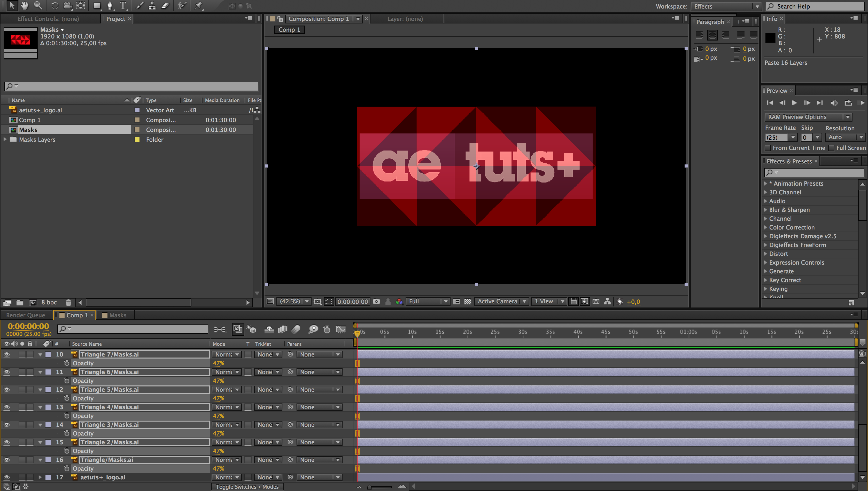Click the snapshot camera icon in viewer

tap(376, 302)
